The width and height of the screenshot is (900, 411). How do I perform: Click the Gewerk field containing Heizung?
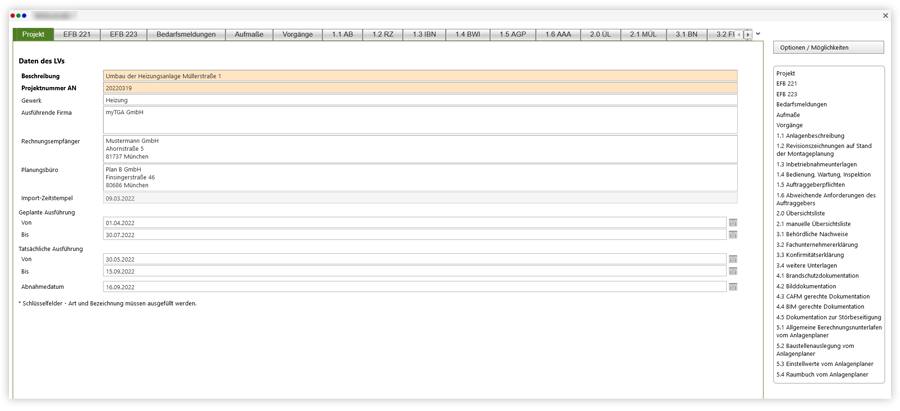coord(420,100)
